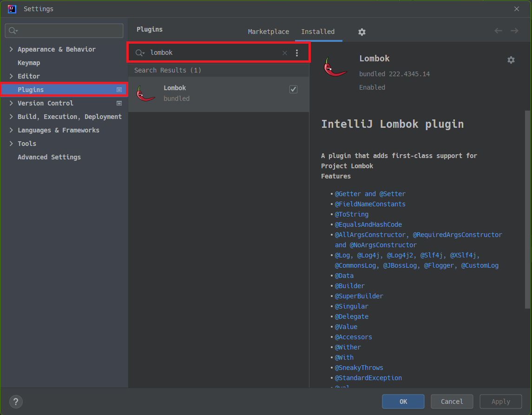Viewport: 532px width, 415px height.
Task: Navigate back with the left arrow
Action: coord(498,31)
